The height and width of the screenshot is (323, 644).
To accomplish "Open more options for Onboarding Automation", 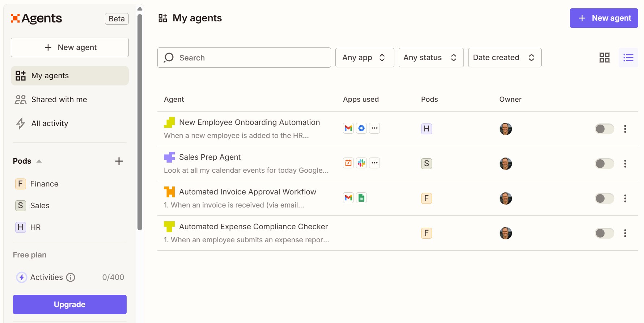I will 625,129.
